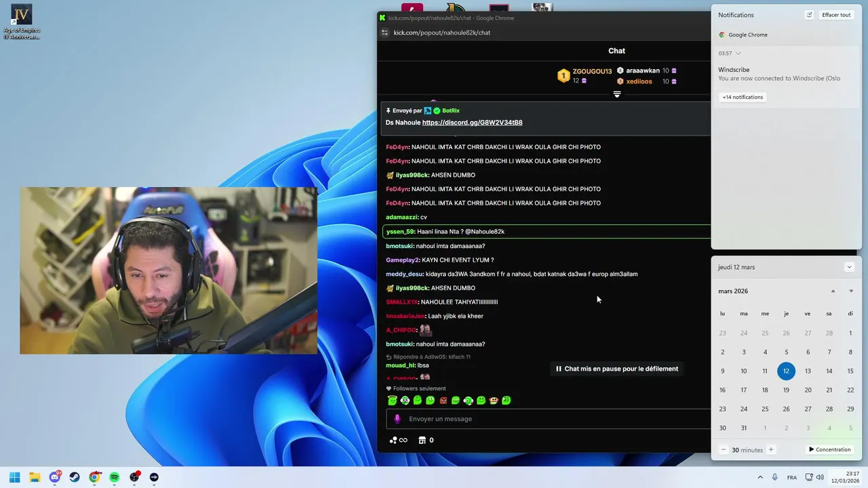Click the microphone icon in system tray
The height and width of the screenshot is (488, 868).
(774, 477)
